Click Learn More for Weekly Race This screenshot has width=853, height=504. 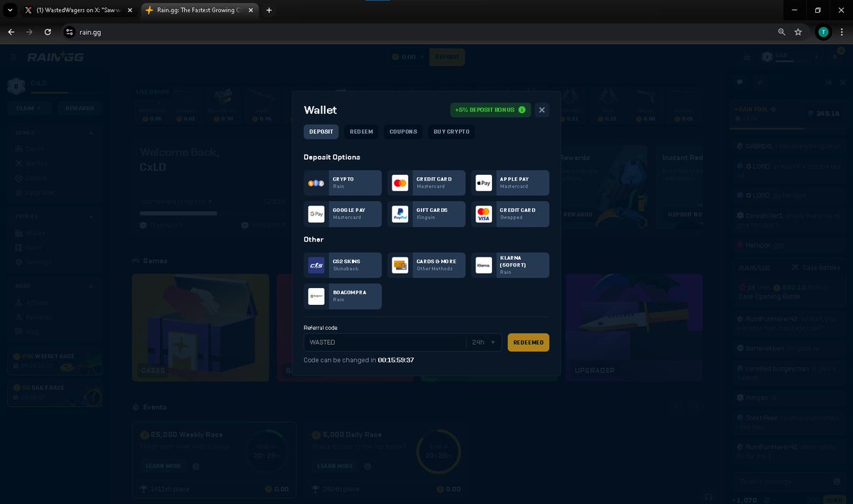pyautogui.click(x=163, y=466)
